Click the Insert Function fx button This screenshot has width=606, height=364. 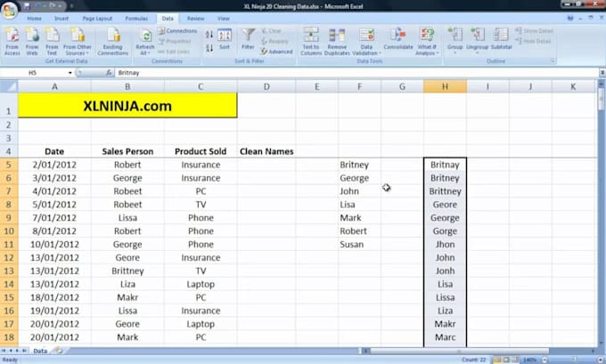pos(109,73)
